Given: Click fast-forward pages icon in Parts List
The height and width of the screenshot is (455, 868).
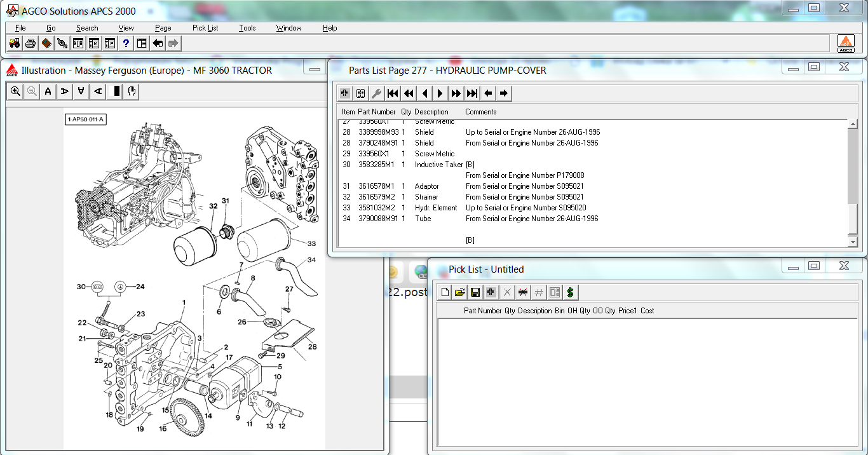Looking at the screenshot, I should (x=456, y=93).
